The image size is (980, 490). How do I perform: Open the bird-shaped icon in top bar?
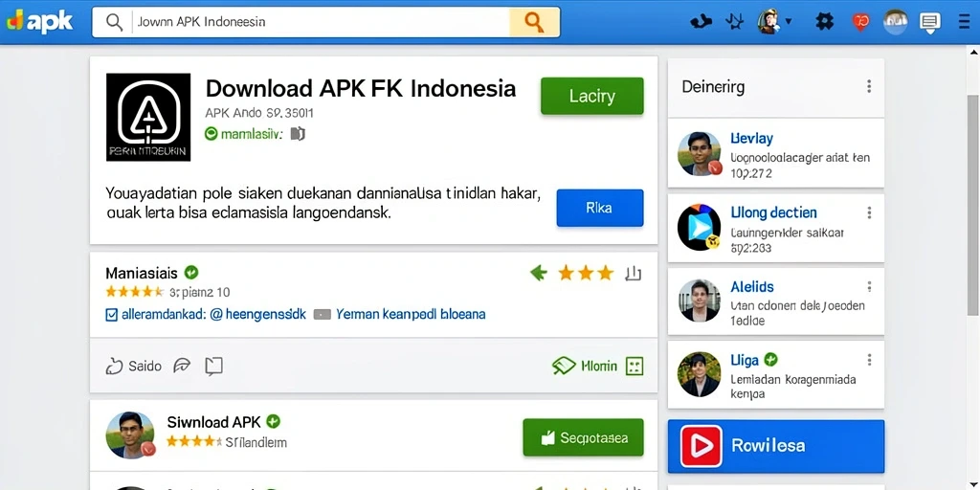(x=701, y=22)
